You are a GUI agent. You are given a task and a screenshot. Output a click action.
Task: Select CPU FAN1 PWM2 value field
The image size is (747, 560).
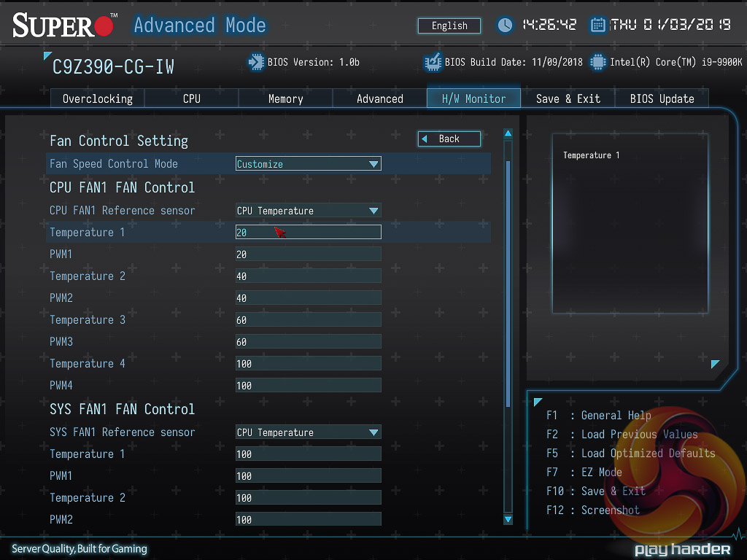(x=309, y=298)
